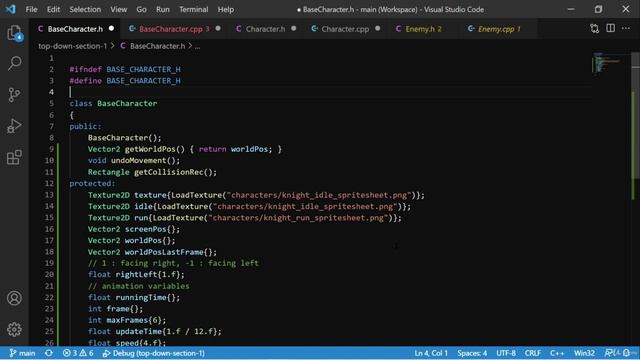
Task: Switch to the BaseCharacter.h tab
Action: (x=75, y=29)
